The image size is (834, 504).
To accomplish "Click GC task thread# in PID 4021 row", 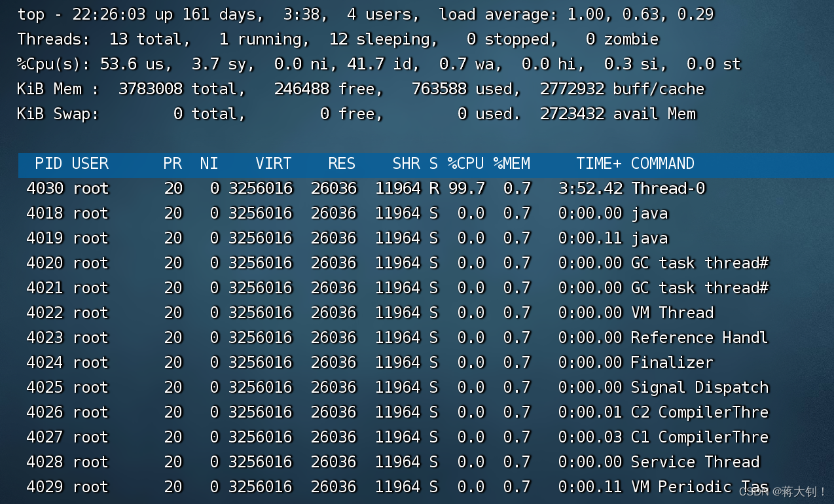I will [700, 288].
